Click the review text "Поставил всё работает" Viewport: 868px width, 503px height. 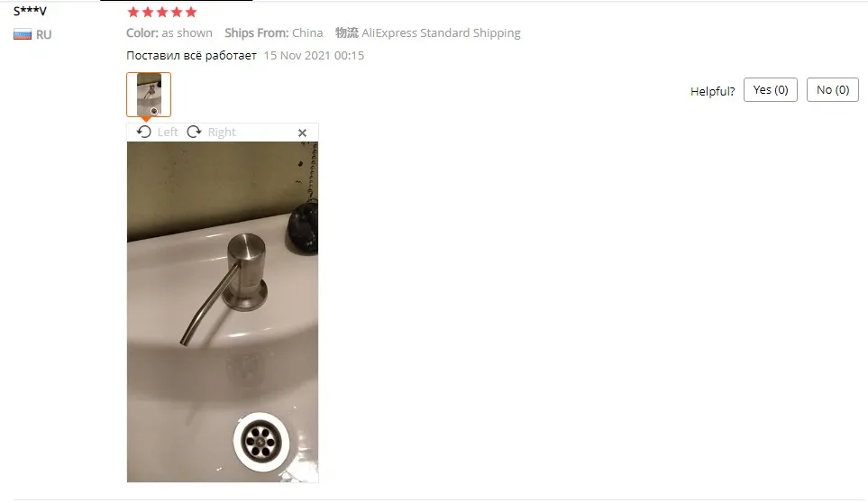191,55
